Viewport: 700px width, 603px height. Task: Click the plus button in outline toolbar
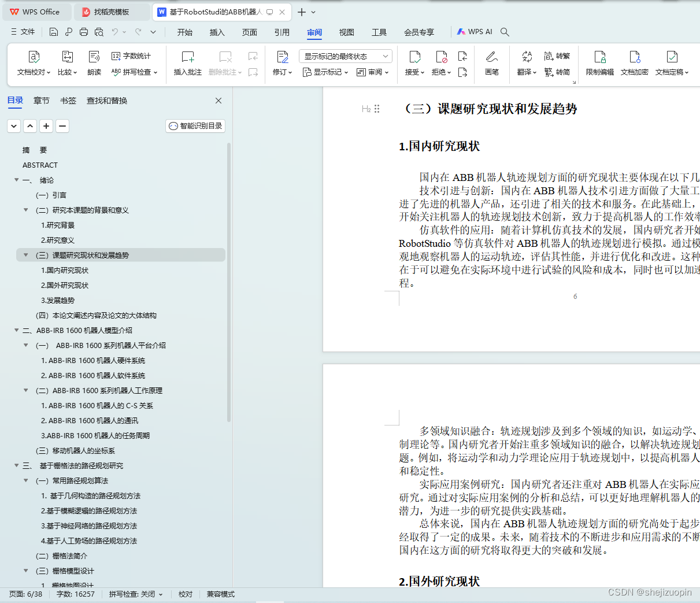(x=47, y=126)
